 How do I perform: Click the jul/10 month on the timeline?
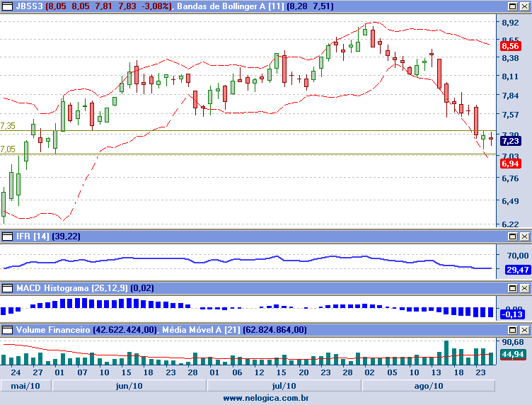coord(283,386)
